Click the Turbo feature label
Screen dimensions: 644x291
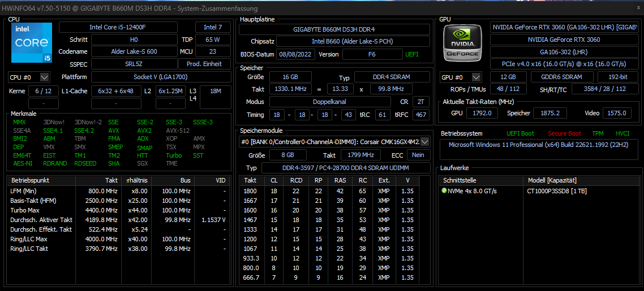[174, 155]
